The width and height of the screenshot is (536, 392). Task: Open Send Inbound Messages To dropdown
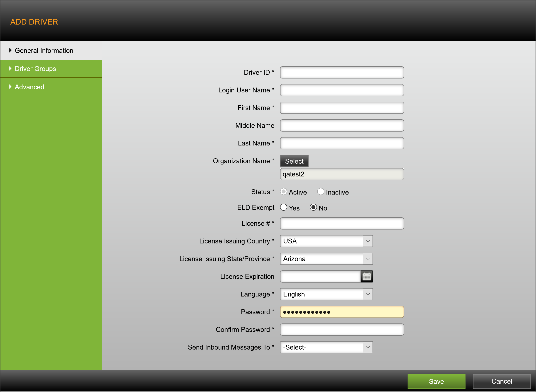(326, 347)
